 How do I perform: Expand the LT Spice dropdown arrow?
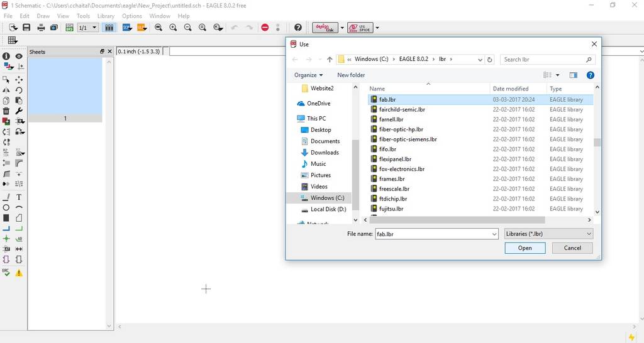(377, 28)
